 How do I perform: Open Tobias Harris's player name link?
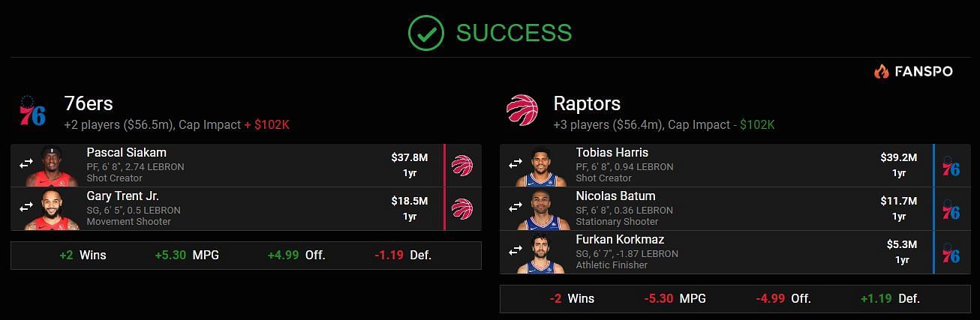612,153
